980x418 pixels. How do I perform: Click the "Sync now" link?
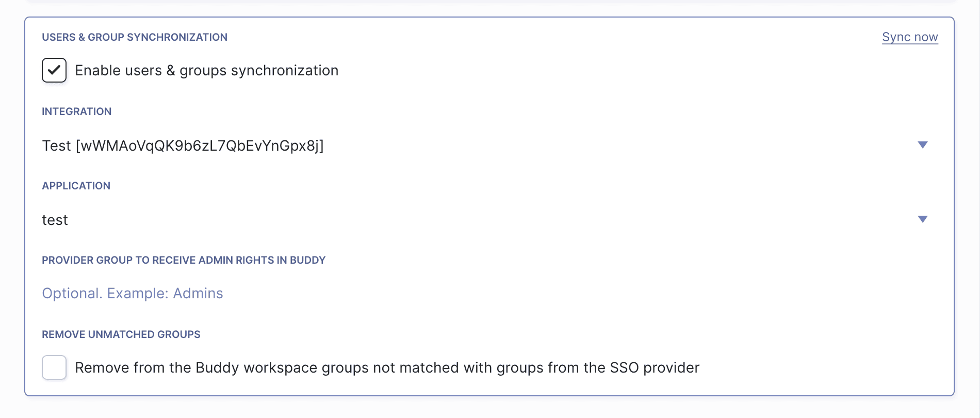909,37
